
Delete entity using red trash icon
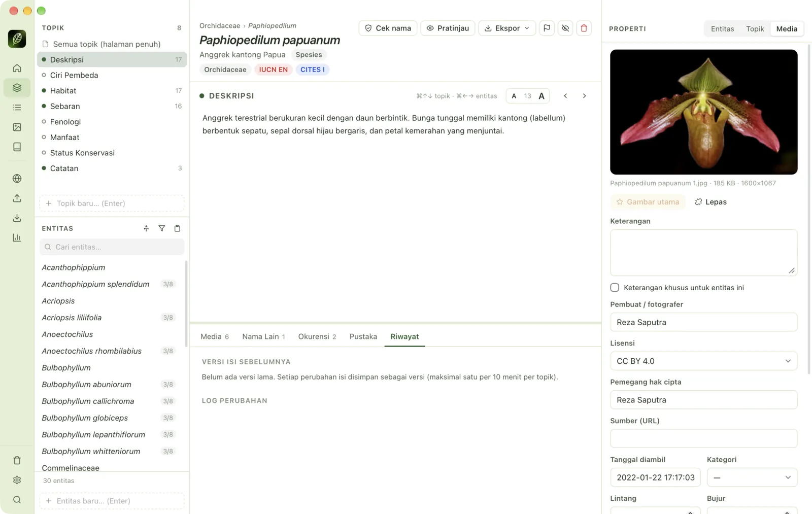[x=584, y=28]
